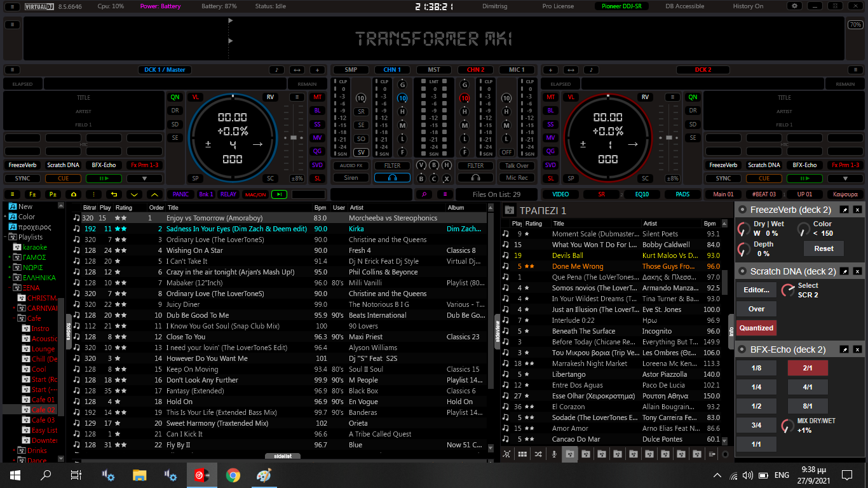868x488 pixels.
Task: Open deck 1 down-triangle dropdown
Action: [145, 178]
